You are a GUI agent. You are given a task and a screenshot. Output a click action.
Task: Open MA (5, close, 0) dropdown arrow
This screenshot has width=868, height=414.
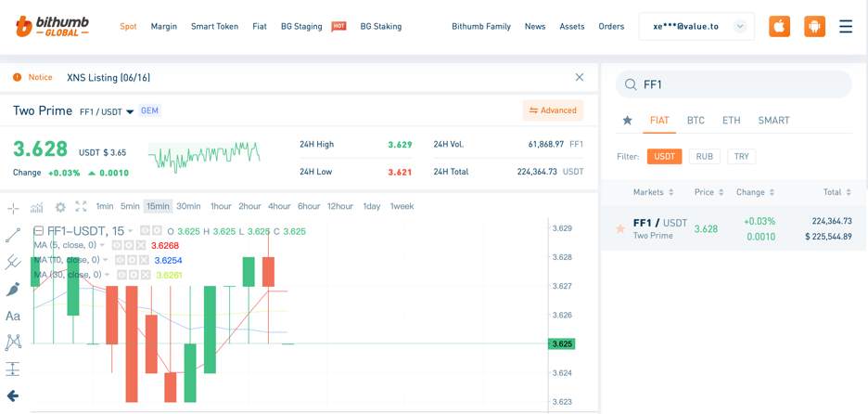click(x=102, y=245)
